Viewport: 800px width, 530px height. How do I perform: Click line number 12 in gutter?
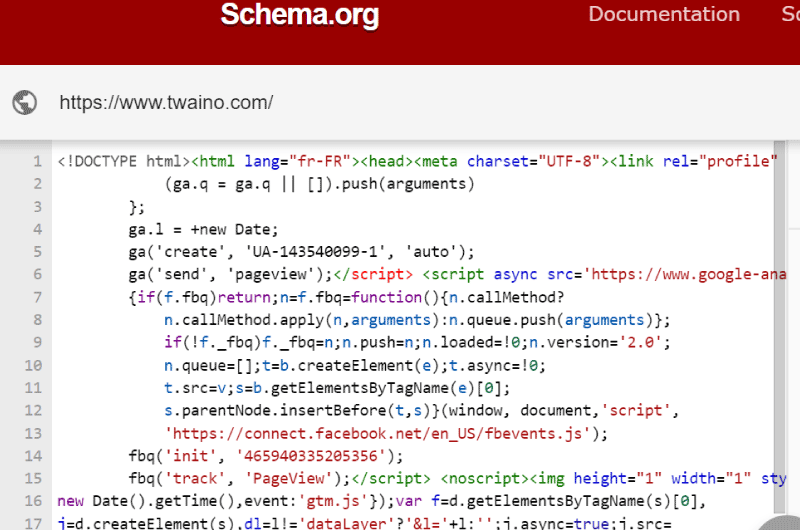pyautogui.click(x=34, y=411)
